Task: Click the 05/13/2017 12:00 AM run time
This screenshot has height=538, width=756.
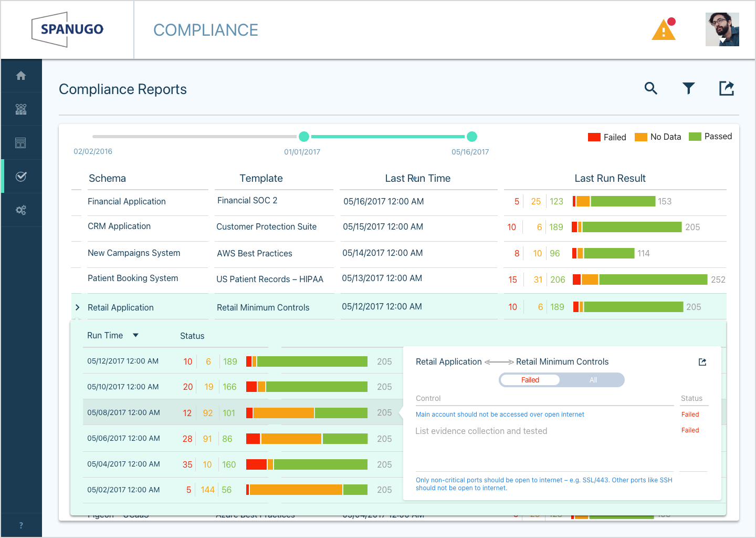Action: coord(382,278)
